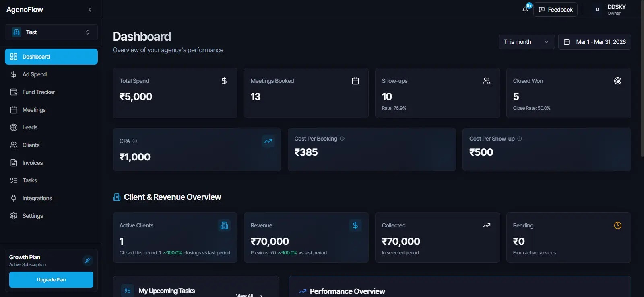Image resolution: width=644 pixels, height=297 pixels.
Task: Open Leads in the sidebar
Action: (x=51, y=127)
